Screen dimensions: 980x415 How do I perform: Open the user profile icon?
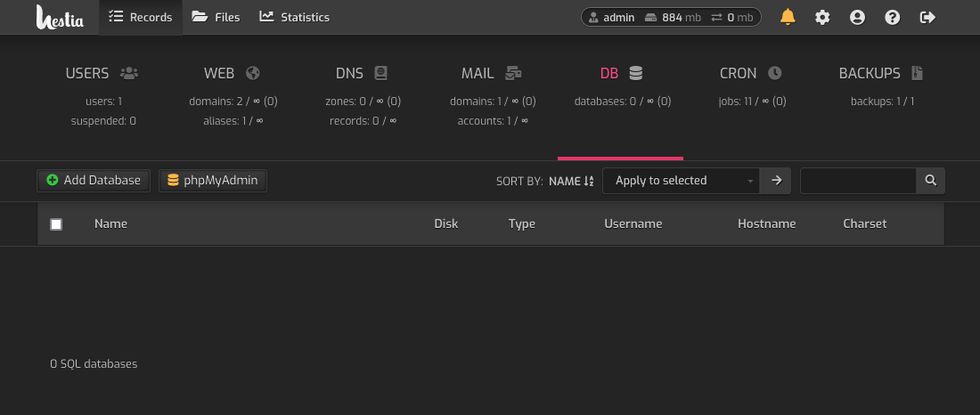pos(857,17)
